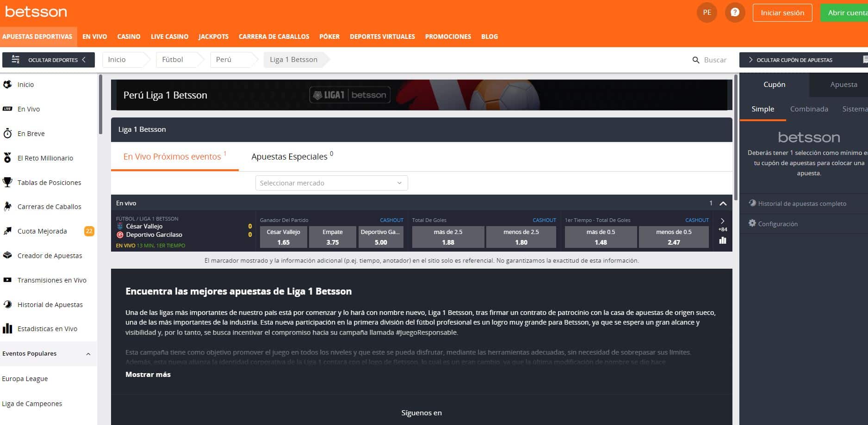Click the Configuración gear icon
Viewport: 868px width, 425px height.
pyautogui.click(x=752, y=223)
